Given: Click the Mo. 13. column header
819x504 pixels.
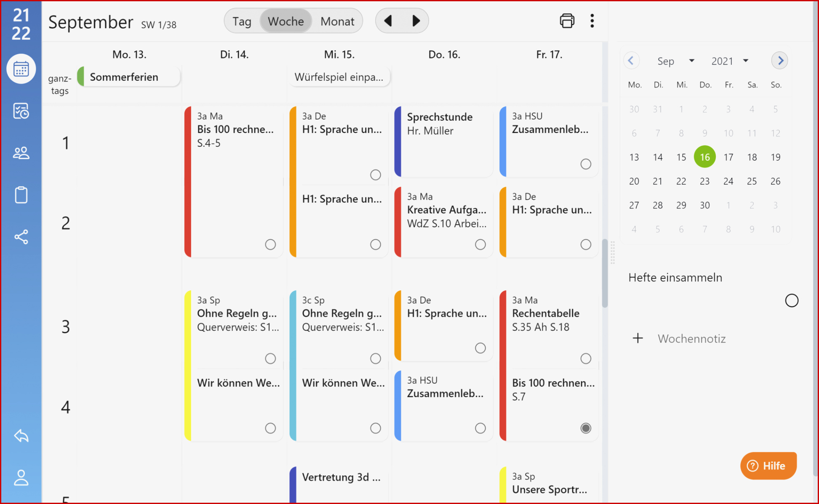Looking at the screenshot, I should point(129,54).
